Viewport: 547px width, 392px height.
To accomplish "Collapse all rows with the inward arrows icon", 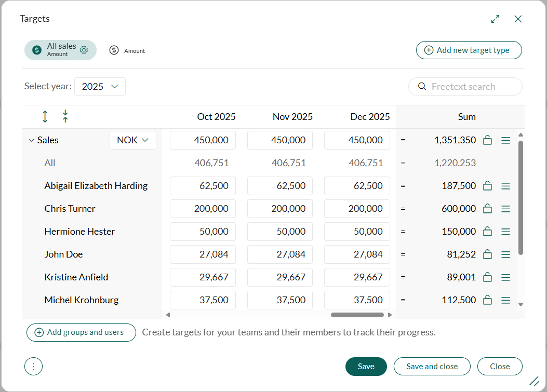I will tap(65, 117).
